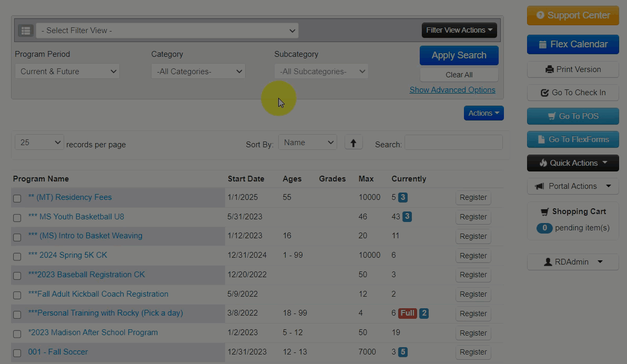Image resolution: width=627 pixels, height=364 pixels.
Task: Check the *** MS Youth Basketball U8 row
Action: click(17, 218)
